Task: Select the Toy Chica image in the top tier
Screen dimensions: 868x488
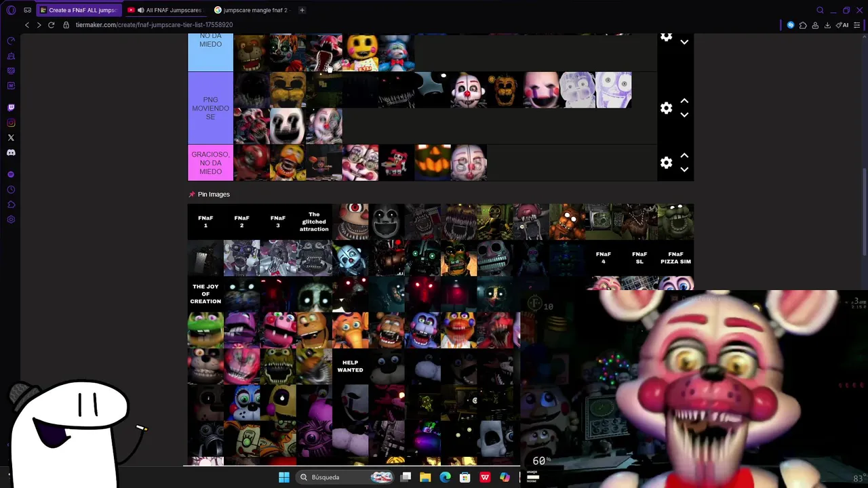Action: [361, 52]
